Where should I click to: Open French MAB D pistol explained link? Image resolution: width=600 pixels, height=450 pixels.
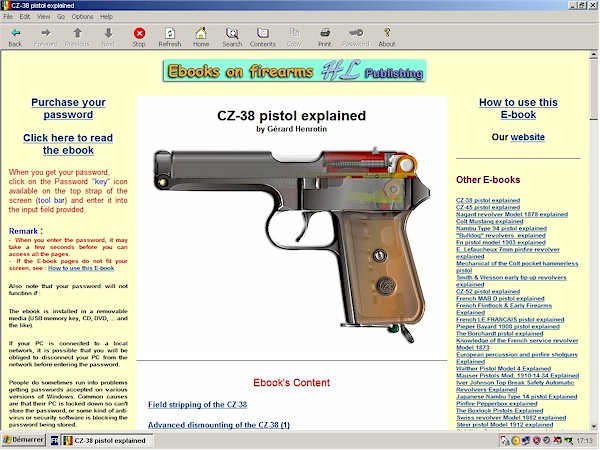(500, 298)
